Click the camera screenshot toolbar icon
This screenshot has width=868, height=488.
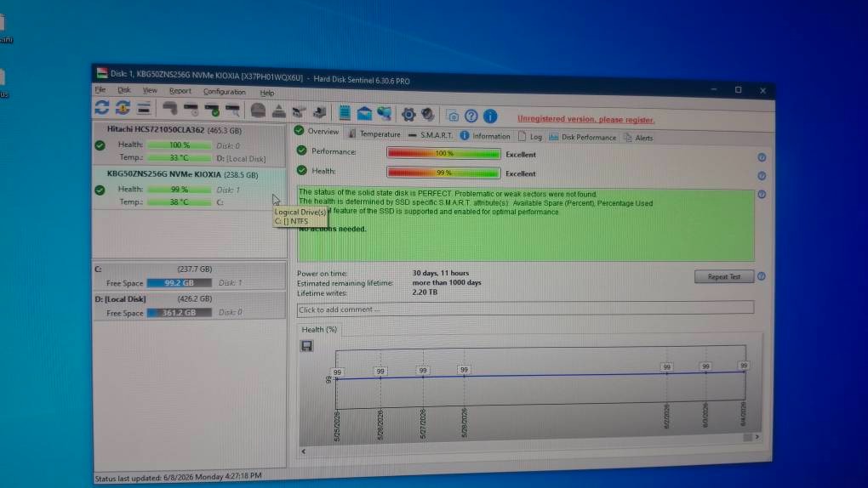point(452,116)
